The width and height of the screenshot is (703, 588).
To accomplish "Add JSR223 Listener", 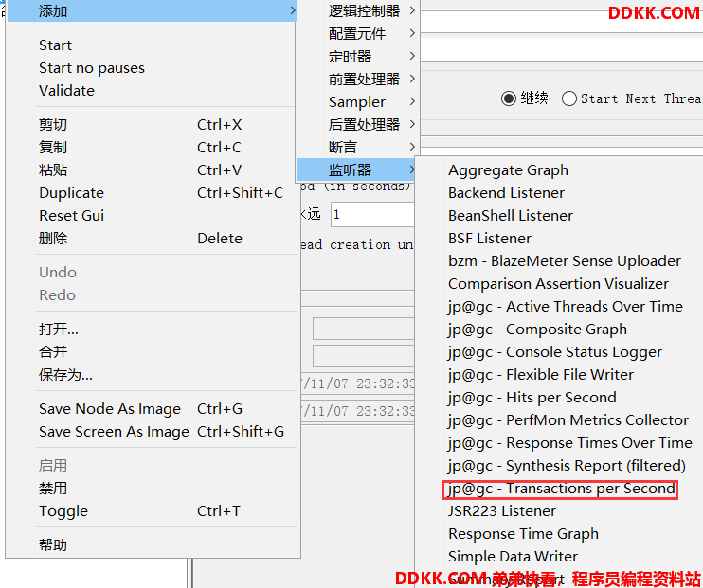I will 502,511.
